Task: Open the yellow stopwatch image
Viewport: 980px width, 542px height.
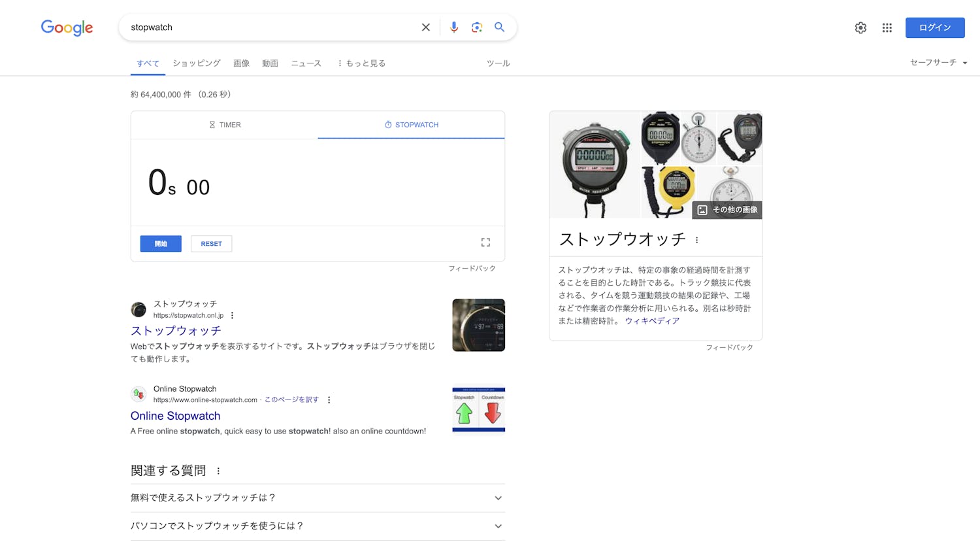Action: 667,192
